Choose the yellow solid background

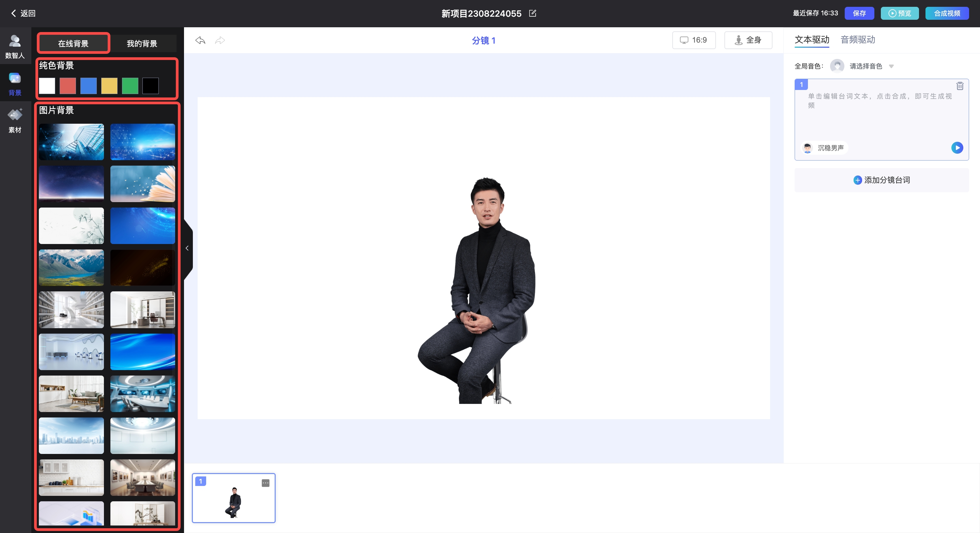[109, 86]
